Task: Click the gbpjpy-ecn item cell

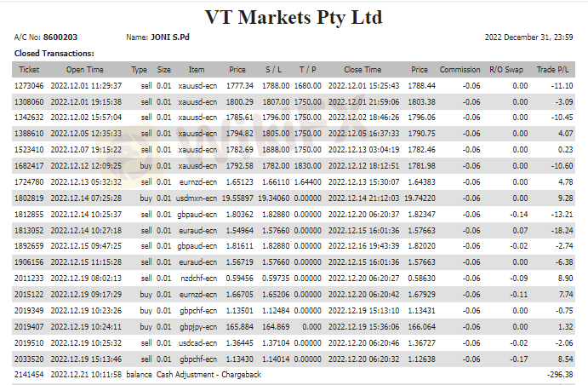Action: pos(198,327)
